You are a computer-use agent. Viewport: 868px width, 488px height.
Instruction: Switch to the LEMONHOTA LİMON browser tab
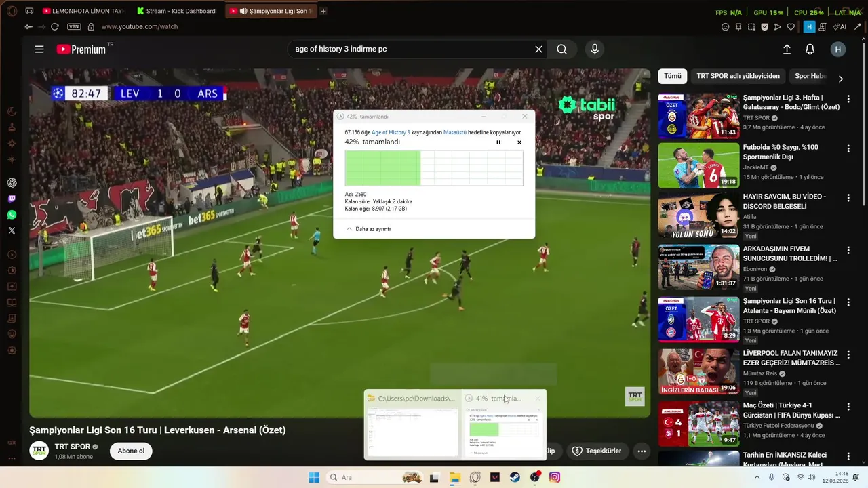(x=83, y=11)
